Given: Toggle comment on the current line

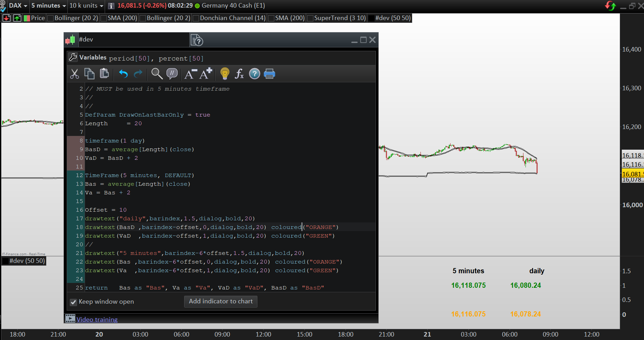Looking at the screenshot, I should click(172, 73).
